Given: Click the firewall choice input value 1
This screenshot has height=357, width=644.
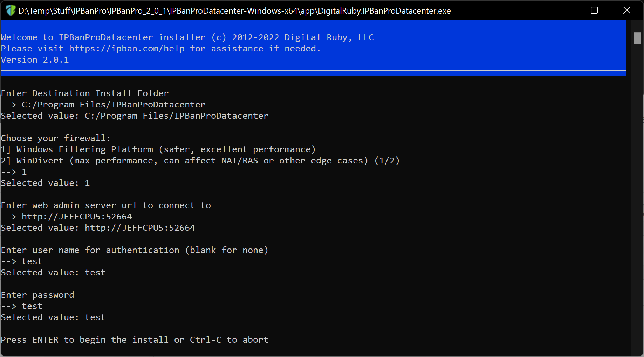Looking at the screenshot, I should click(x=24, y=172).
